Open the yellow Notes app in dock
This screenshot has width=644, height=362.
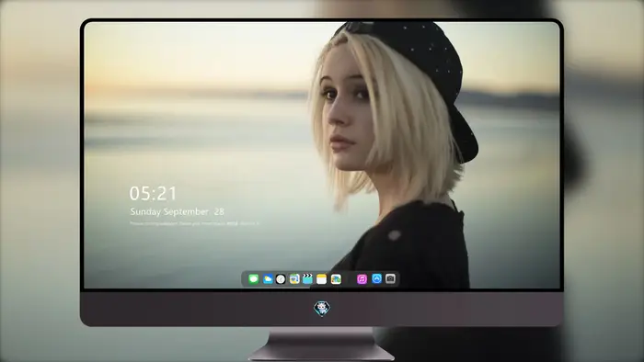tap(322, 279)
